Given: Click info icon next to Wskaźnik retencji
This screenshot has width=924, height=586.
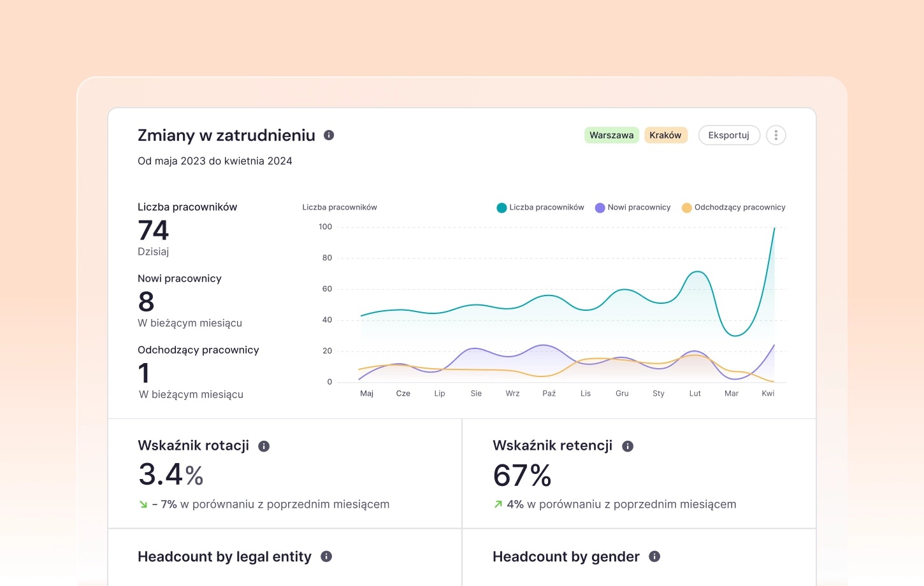Looking at the screenshot, I should tap(628, 447).
